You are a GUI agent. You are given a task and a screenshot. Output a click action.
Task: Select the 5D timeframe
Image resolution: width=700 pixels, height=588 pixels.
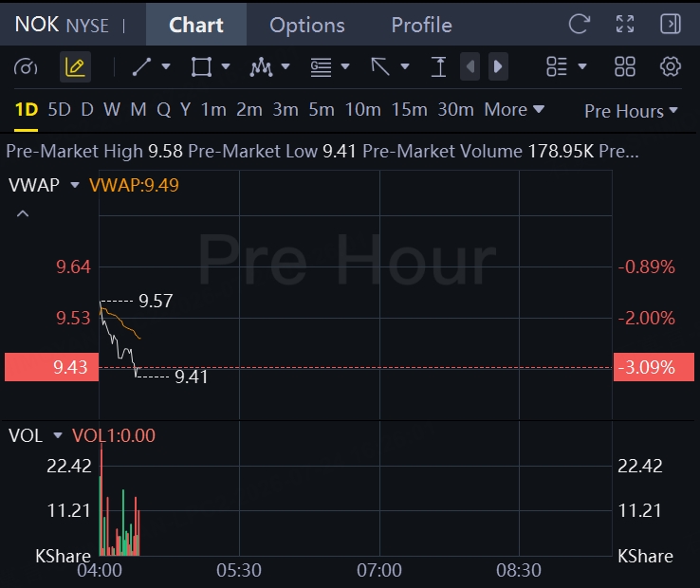59,109
